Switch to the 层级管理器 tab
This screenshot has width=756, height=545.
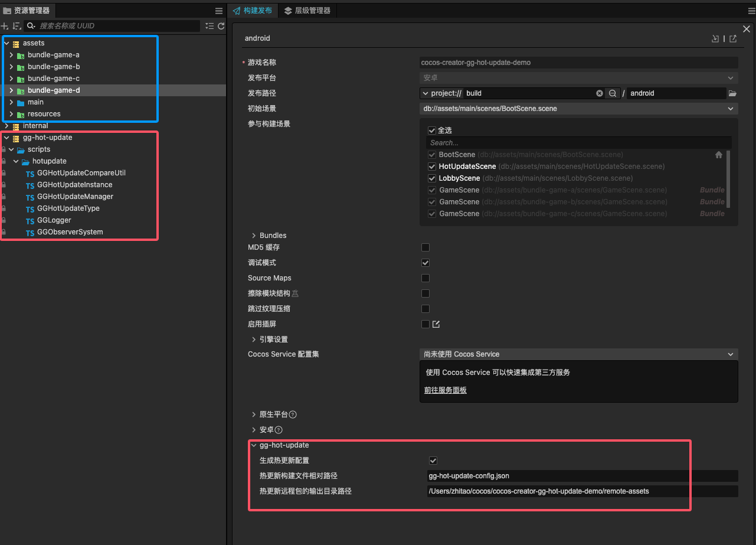tap(307, 11)
